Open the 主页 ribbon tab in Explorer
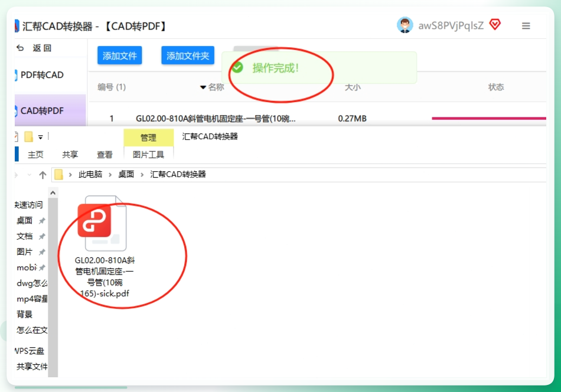This screenshot has height=392, width=561. [35, 155]
